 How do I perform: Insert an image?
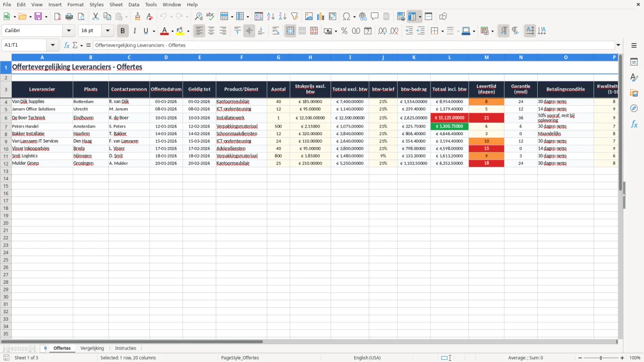click(x=309, y=17)
